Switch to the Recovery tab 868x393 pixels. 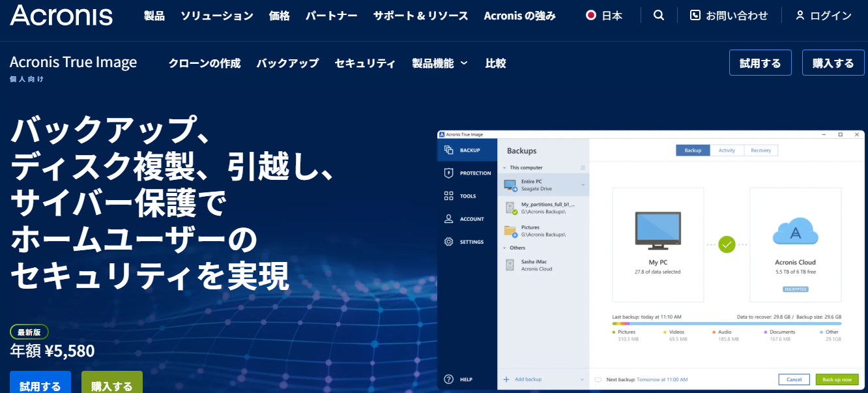coord(760,151)
